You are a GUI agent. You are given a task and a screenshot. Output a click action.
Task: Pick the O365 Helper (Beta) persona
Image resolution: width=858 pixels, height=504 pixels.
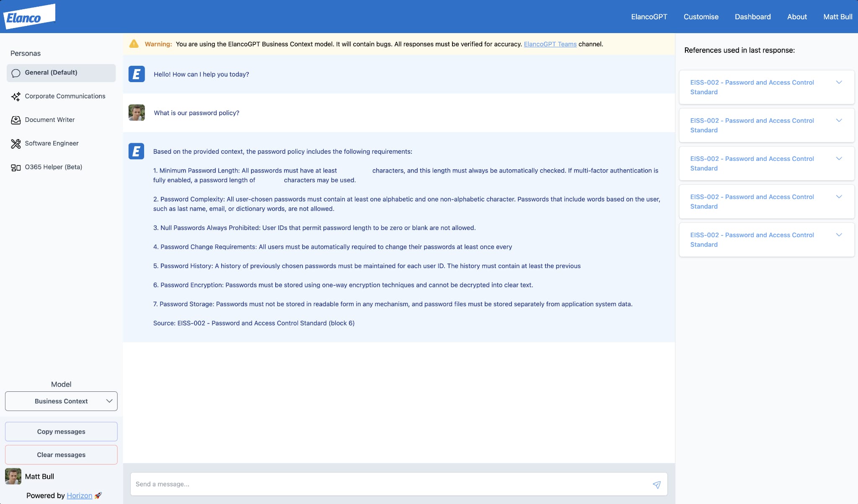click(x=61, y=167)
